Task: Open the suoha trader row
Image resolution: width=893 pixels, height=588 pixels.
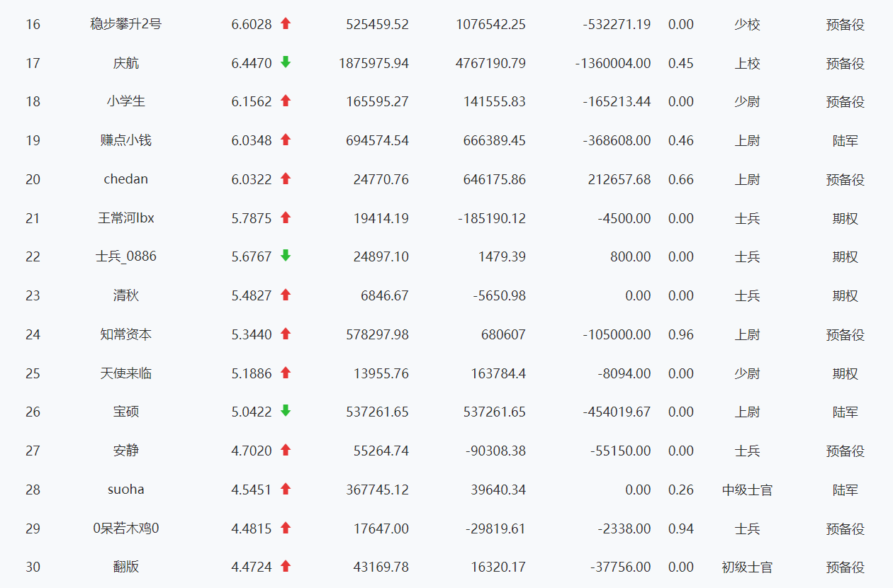Action: pyautogui.click(x=126, y=490)
